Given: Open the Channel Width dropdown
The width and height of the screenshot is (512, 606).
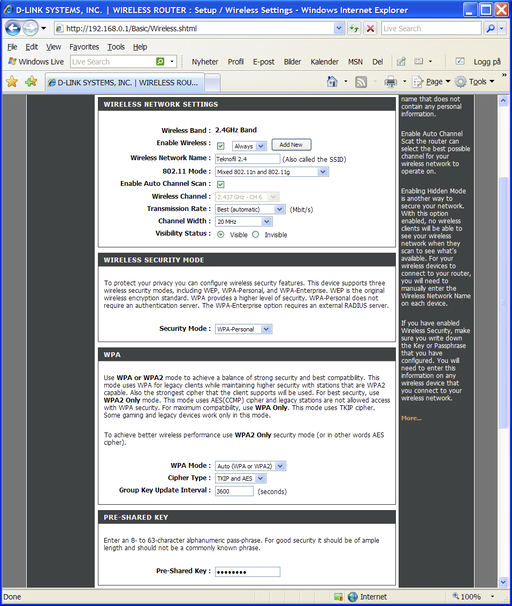Looking at the screenshot, I should tap(243, 221).
